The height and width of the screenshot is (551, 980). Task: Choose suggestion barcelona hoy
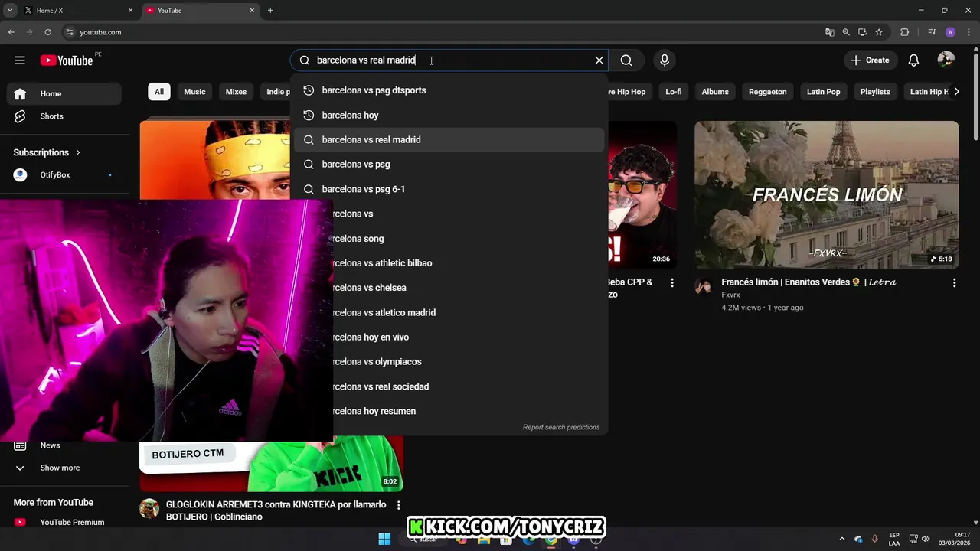(449, 115)
